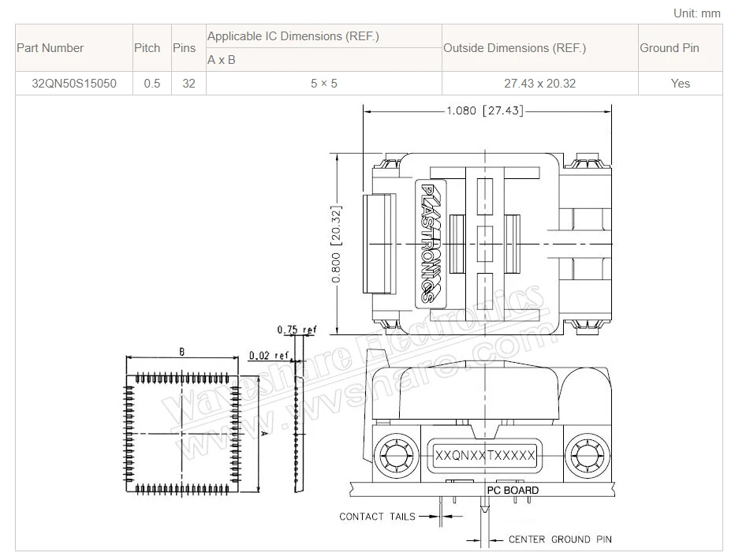Select the '5 × 5' IC dimension cell
The image size is (735, 560).
click(324, 84)
